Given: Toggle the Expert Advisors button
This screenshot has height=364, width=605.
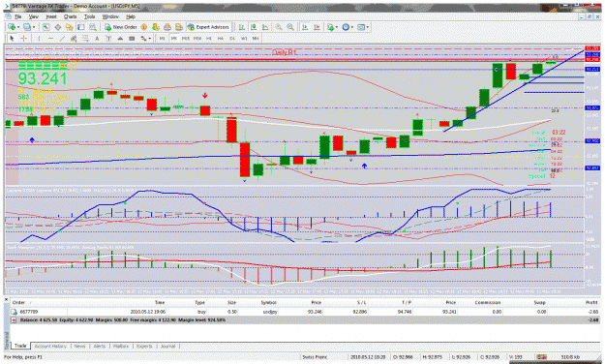Looking at the screenshot, I should [x=208, y=27].
